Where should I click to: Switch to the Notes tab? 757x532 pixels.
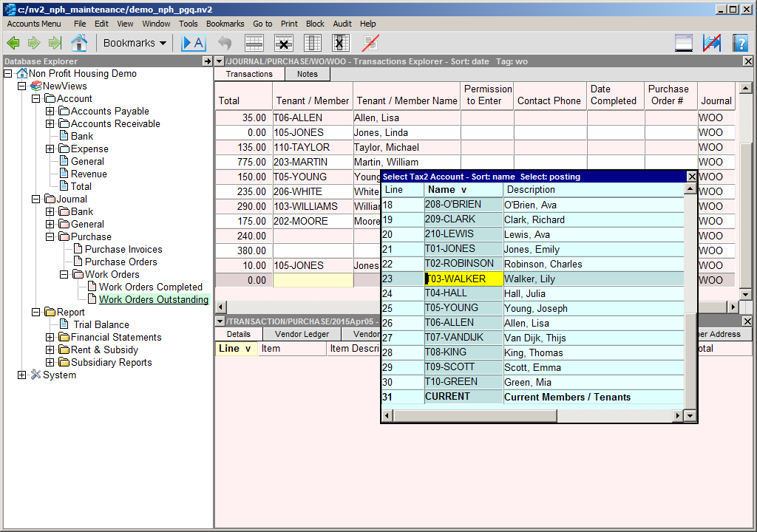tap(307, 74)
